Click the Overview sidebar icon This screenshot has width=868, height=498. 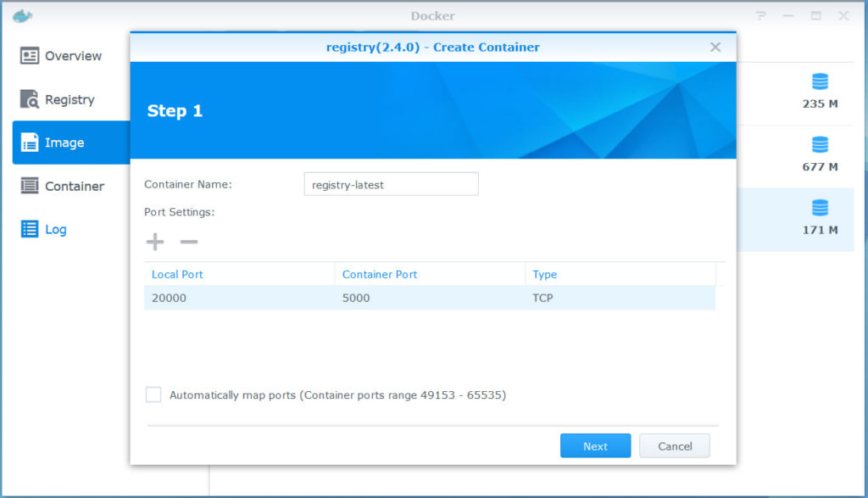(x=30, y=56)
